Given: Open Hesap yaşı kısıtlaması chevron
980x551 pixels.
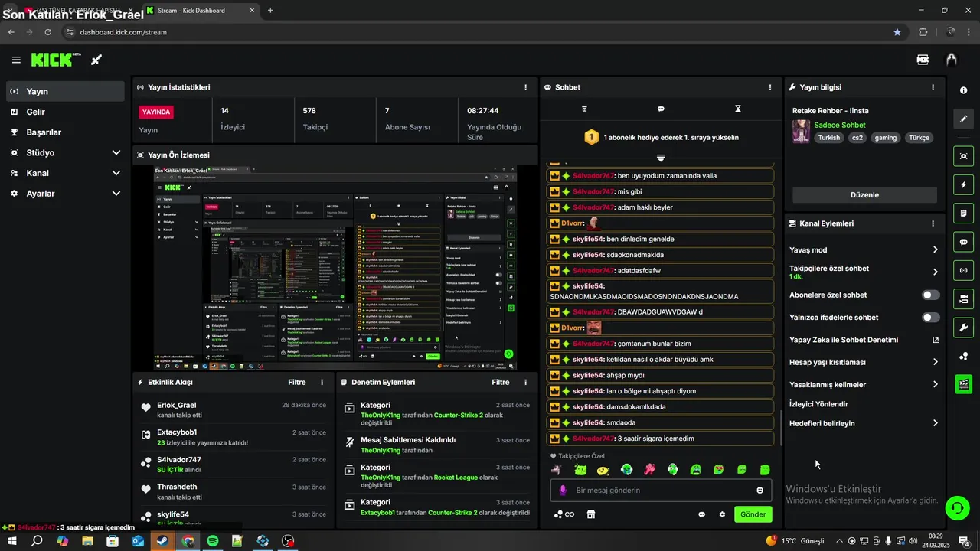Looking at the screenshot, I should pos(935,362).
